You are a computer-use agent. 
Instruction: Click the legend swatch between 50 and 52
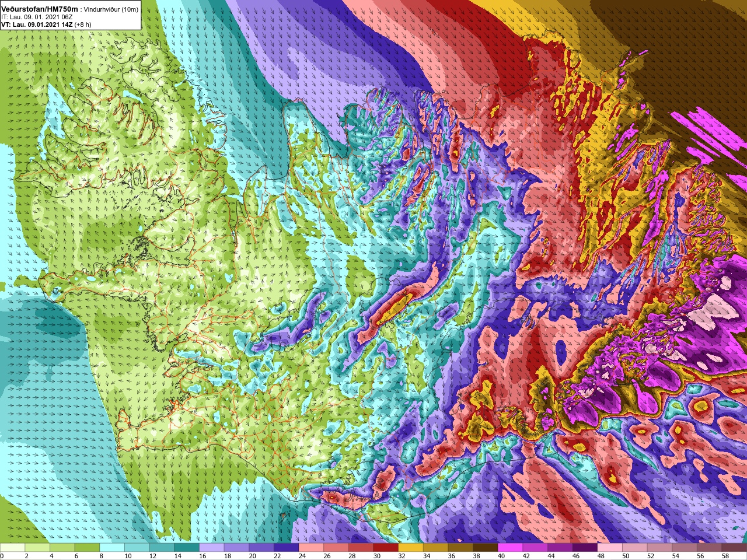point(635,548)
